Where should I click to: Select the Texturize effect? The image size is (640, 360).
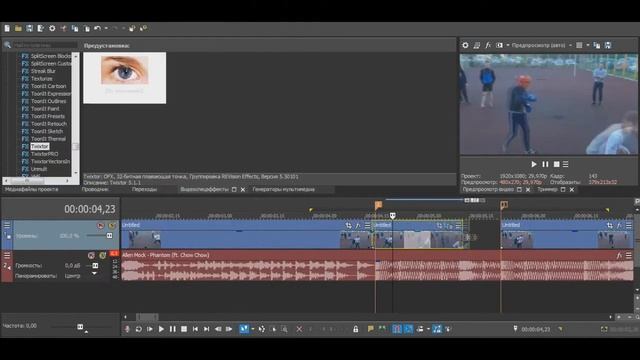pos(42,78)
